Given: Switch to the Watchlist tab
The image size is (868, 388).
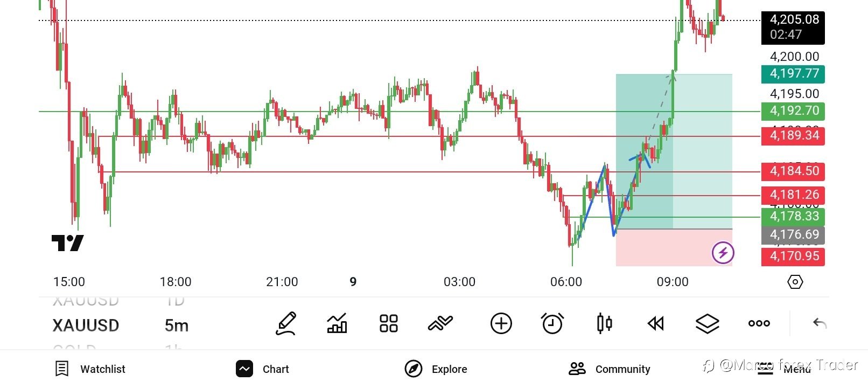Looking at the screenshot, I should pos(90,369).
